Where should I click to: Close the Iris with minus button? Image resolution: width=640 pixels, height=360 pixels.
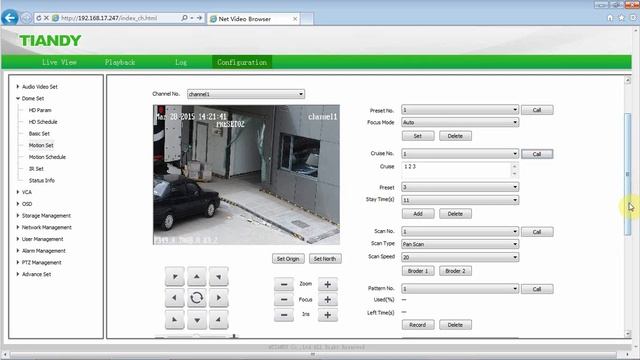click(x=284, y=315)
